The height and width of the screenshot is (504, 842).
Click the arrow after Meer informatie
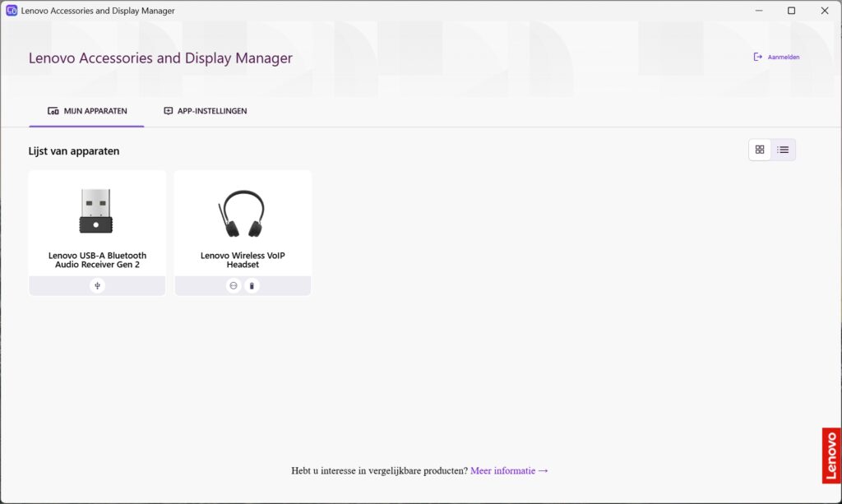click(x=543, y=471)
